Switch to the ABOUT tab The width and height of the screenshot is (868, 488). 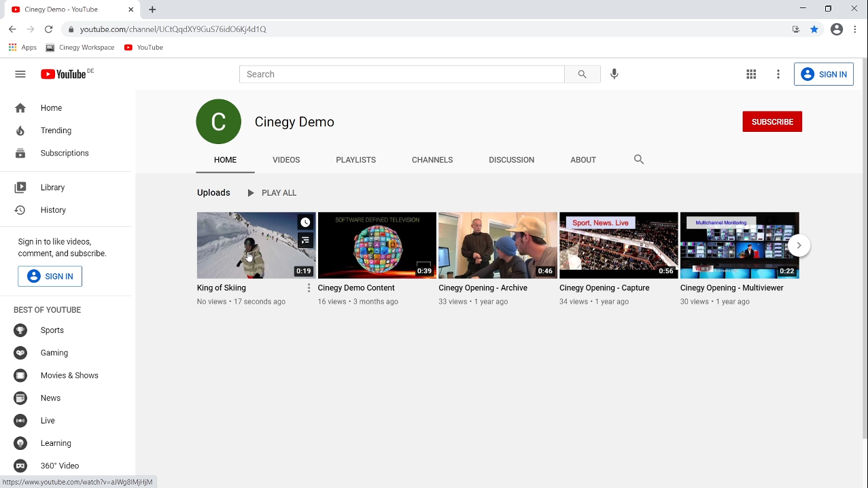[583, 160]
